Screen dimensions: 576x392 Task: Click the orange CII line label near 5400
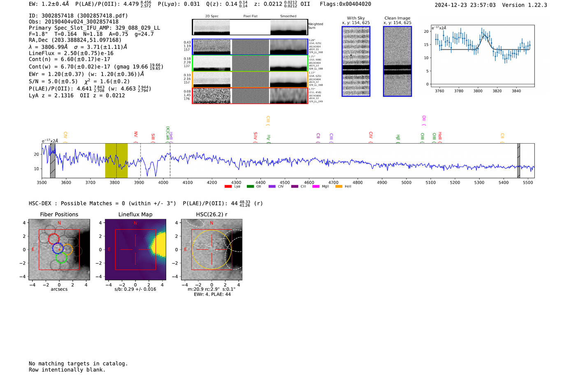(502, 137)
